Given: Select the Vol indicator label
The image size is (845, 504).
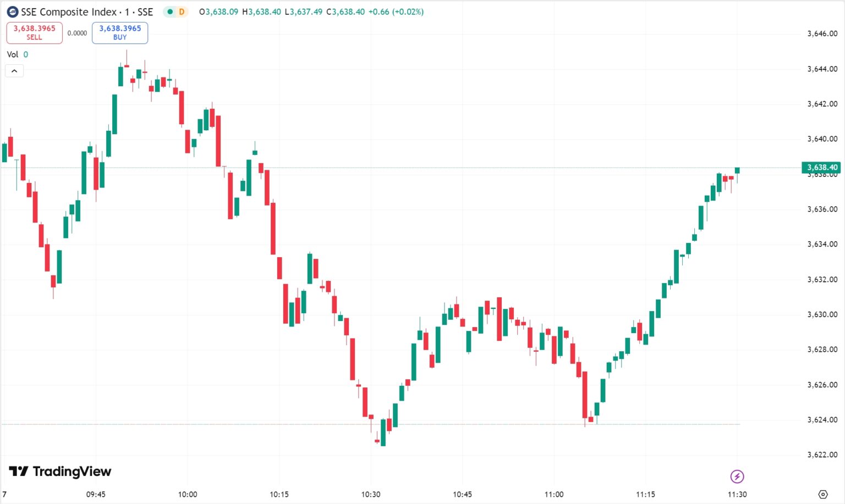Looking at the screenshot, I should tap(13, 54).
